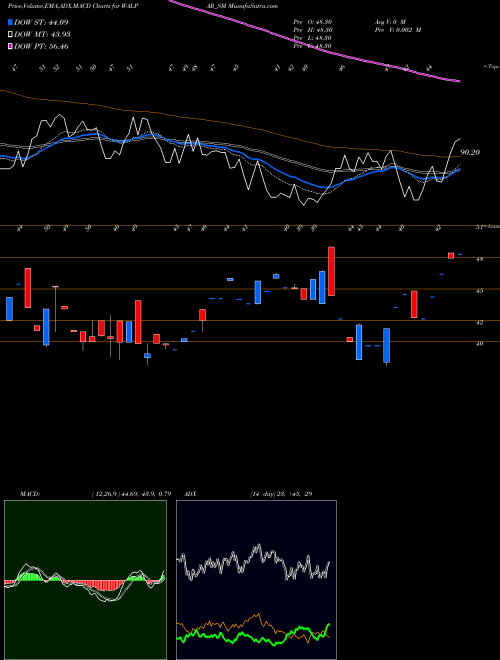Viewport: 500px width, 660px height.
Task: Click the 'AR_SM MunafaSutra.com' title text
Action: (x=244, y=6)
